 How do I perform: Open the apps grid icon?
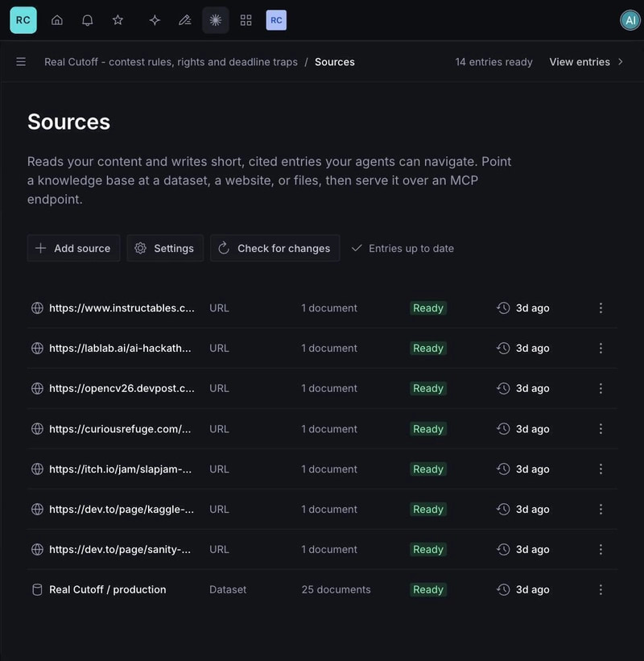pyautogui.click(x=246, y=20)
